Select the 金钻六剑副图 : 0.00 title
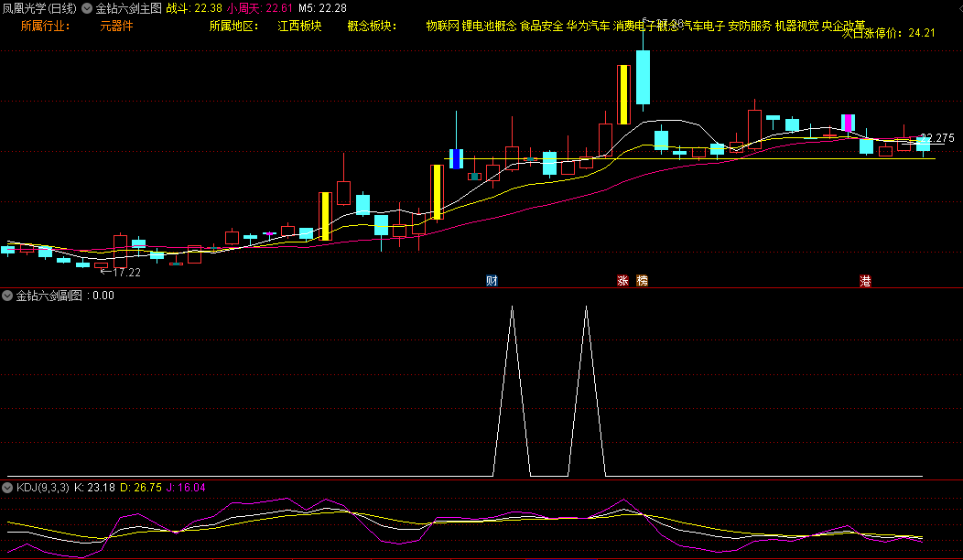The width and height of the screenshot is (963, 560). [x=65, y=296]
